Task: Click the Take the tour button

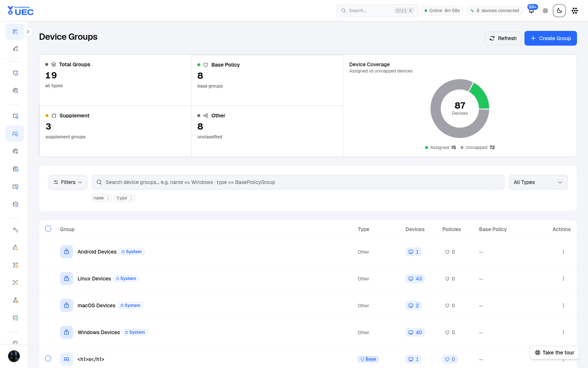Action: coord(555,353)
